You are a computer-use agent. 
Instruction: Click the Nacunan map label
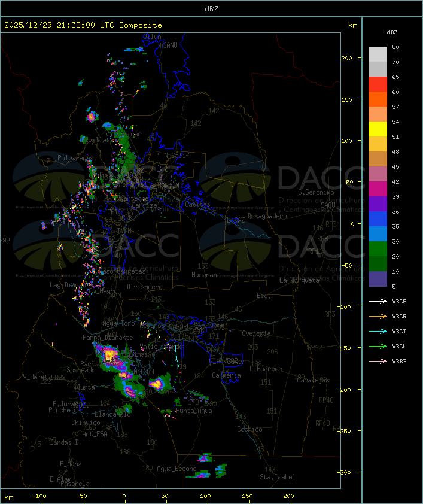(204, 275)
